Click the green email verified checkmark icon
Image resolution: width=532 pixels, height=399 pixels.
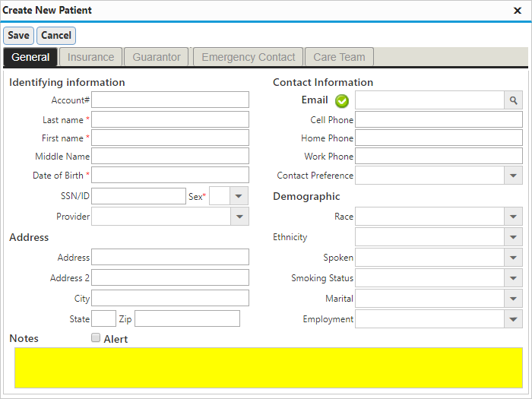(x=342, y=101)
